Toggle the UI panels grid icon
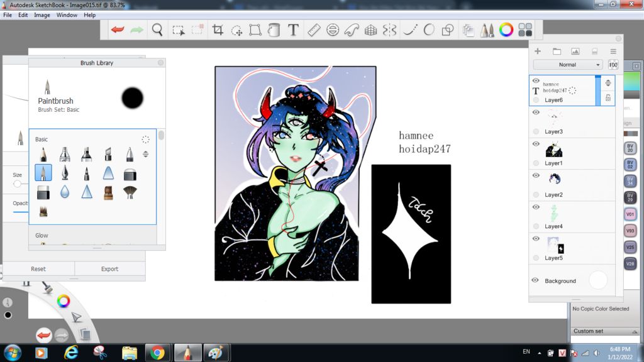 tap(525, 30)
